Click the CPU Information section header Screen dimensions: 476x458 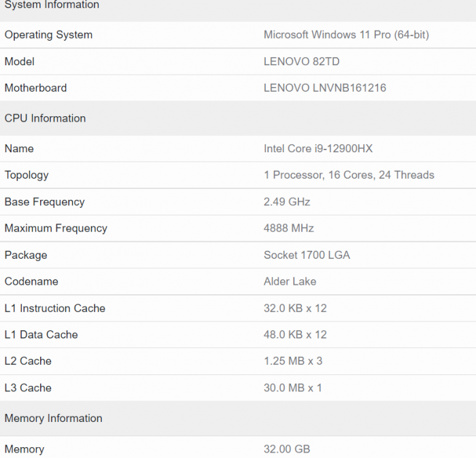[45, 118]
